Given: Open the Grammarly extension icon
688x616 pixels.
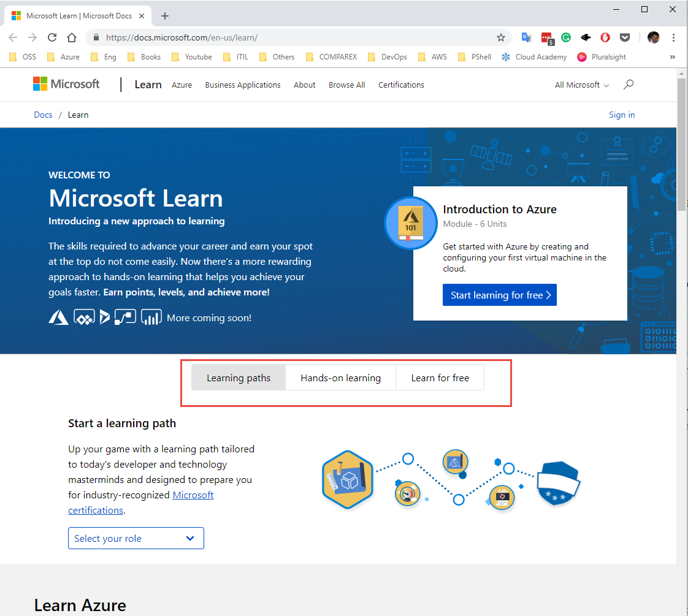Looking at the screenshot, I should pos(566,37).
